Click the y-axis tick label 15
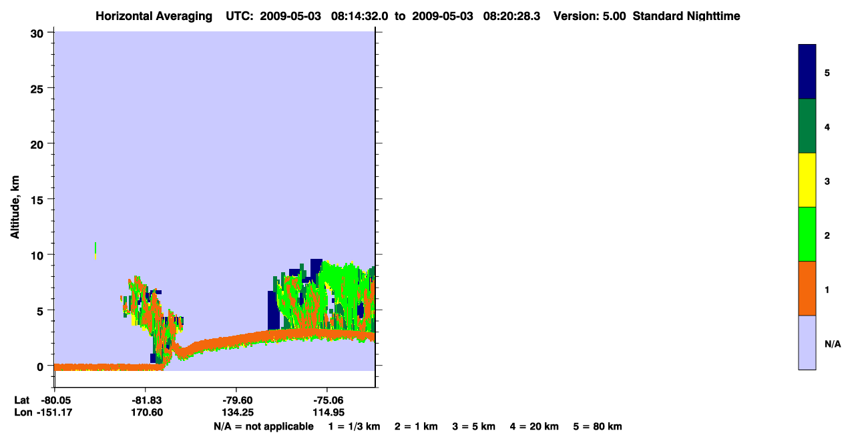 38,199
